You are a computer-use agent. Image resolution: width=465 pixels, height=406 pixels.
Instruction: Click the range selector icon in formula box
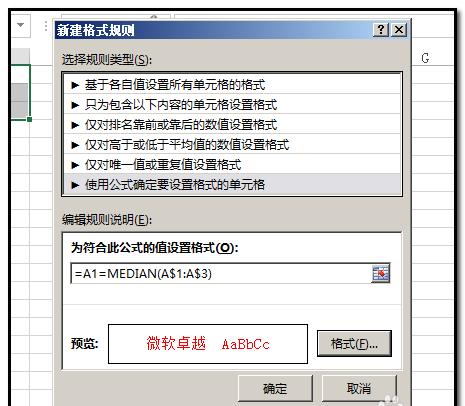pyautogui.click(x=381, y=273)
